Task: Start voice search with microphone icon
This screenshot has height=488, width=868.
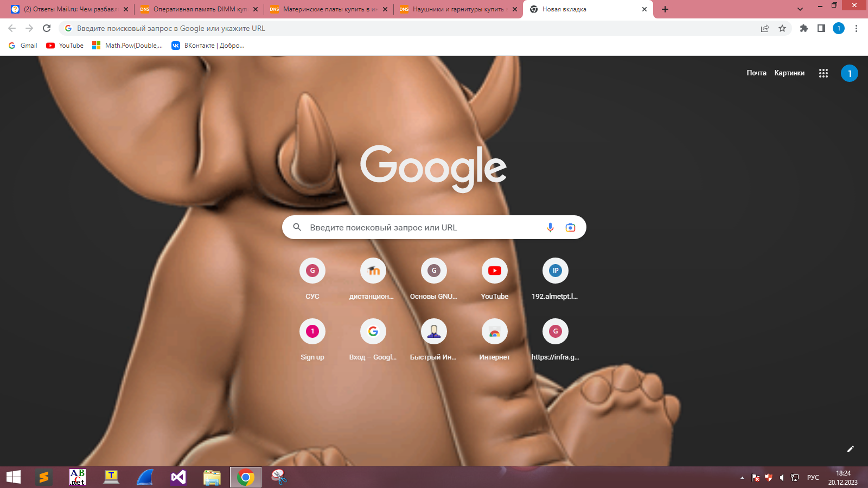Action: click(550, 227)
